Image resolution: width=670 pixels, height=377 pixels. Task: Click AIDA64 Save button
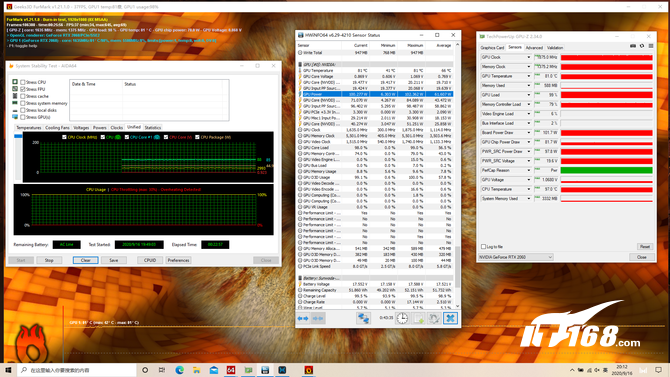pos(114,260)
